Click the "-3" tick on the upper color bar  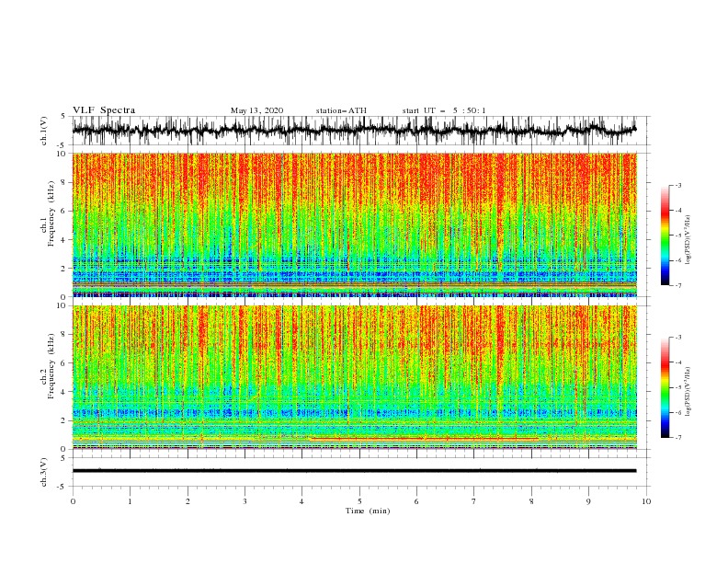678,185
